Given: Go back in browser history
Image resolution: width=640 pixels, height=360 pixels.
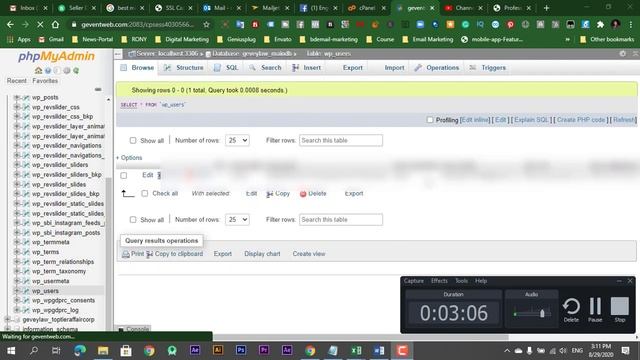Looking at the screenshot, I should click(x=10, y=24).
